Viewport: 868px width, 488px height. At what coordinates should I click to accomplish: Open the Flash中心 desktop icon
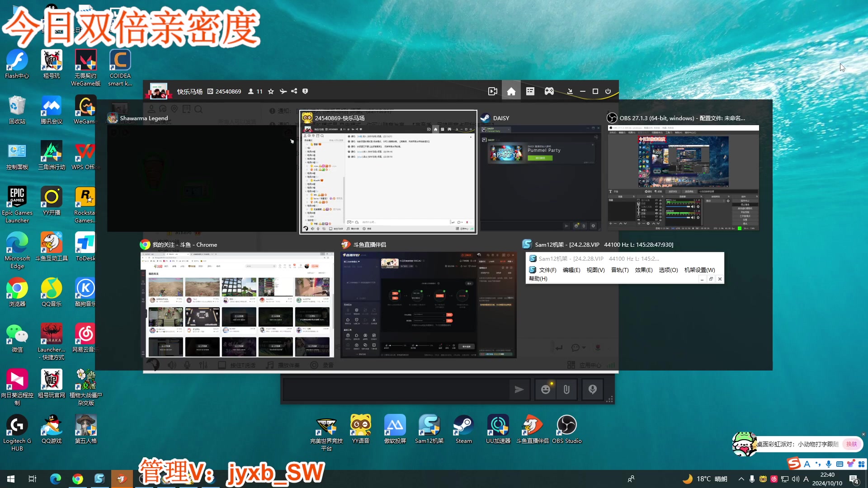click(x=17, y=64)
